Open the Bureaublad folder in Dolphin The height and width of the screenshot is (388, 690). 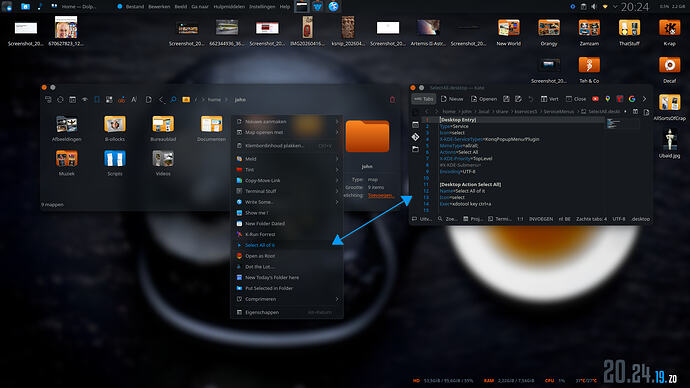point(163,128)
